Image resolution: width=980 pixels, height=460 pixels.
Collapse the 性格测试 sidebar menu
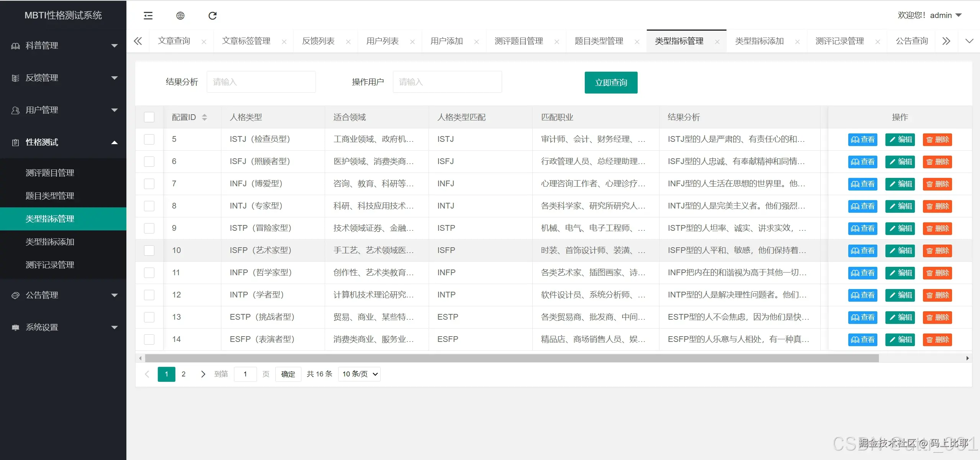(x=63, y=142)
